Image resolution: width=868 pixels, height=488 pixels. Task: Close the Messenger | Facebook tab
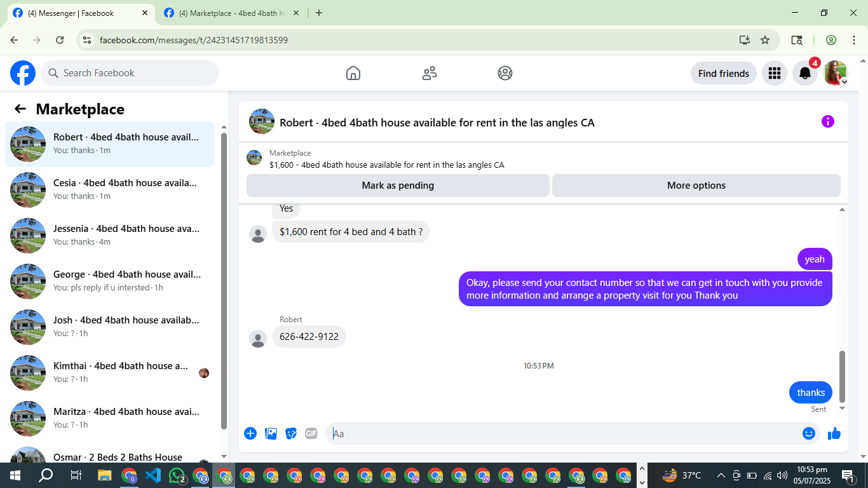point(145,13)
